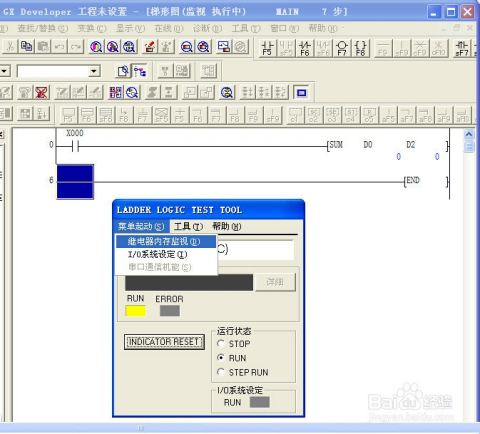Click the X000 contact in ladder
The height and width of the screenshot is (434, 480).
75,146
